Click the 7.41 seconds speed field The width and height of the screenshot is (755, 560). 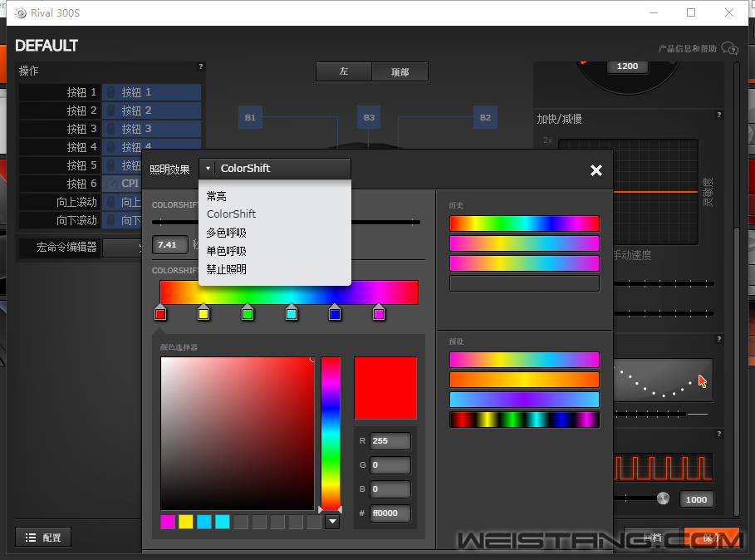click(x=170, y=244)
